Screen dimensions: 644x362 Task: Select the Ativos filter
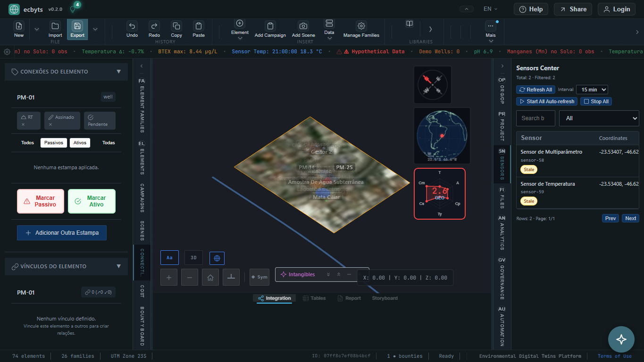[80, 143]
